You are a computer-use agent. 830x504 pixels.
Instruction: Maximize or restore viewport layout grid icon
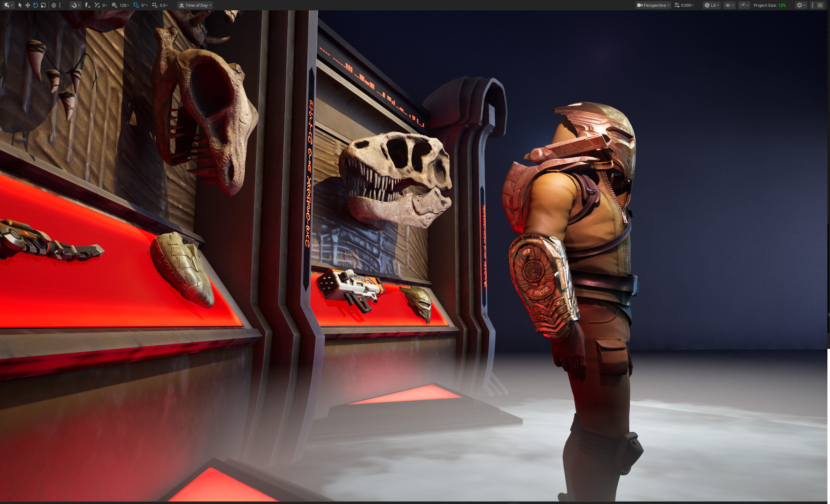(x=820, y=5)
